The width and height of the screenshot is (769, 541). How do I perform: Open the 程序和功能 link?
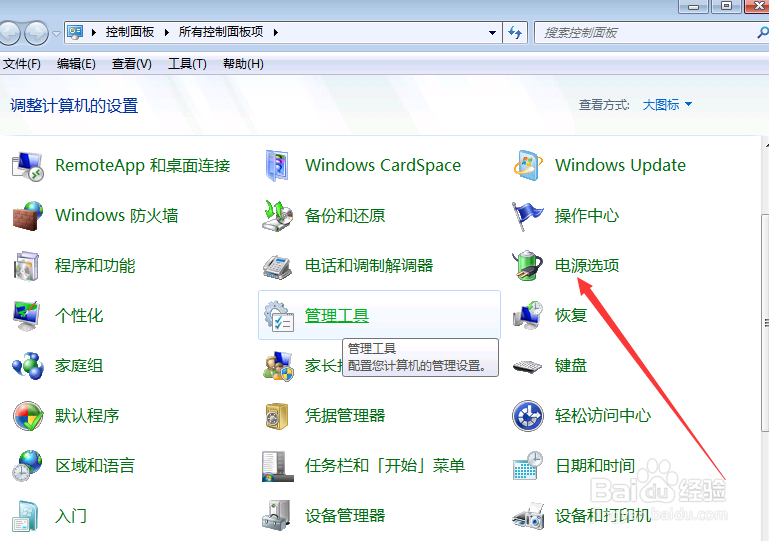[x=95, y=266]
